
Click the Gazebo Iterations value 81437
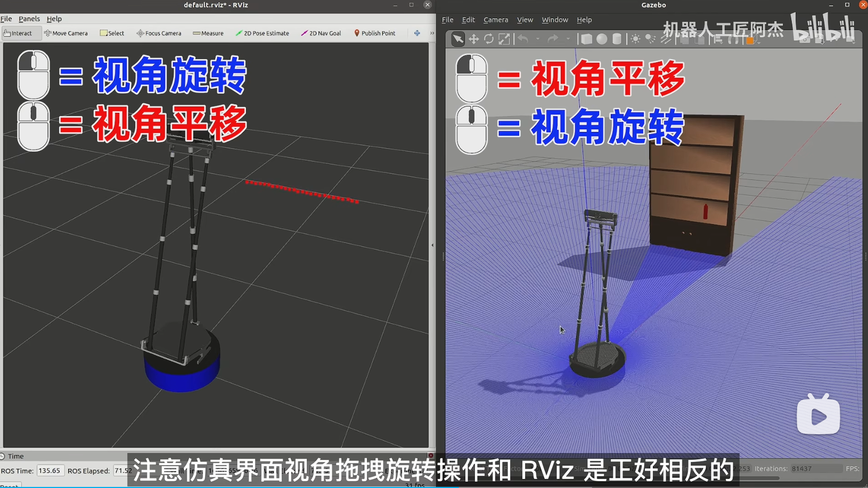pyautogui.click(x=801, y=469)
